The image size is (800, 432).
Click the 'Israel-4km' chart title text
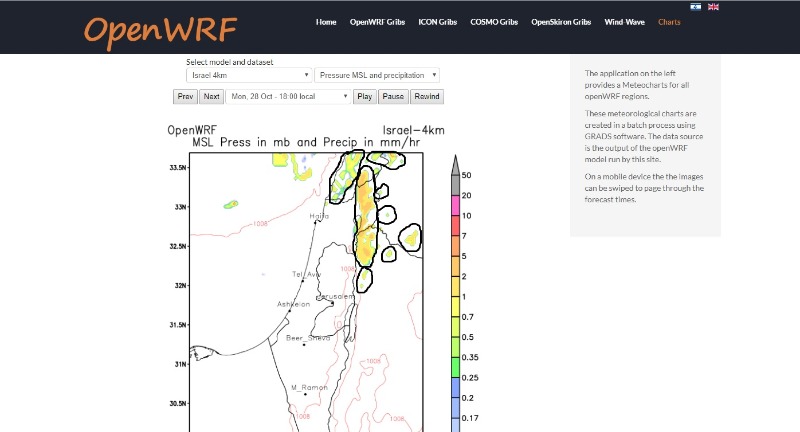[414, 130]
